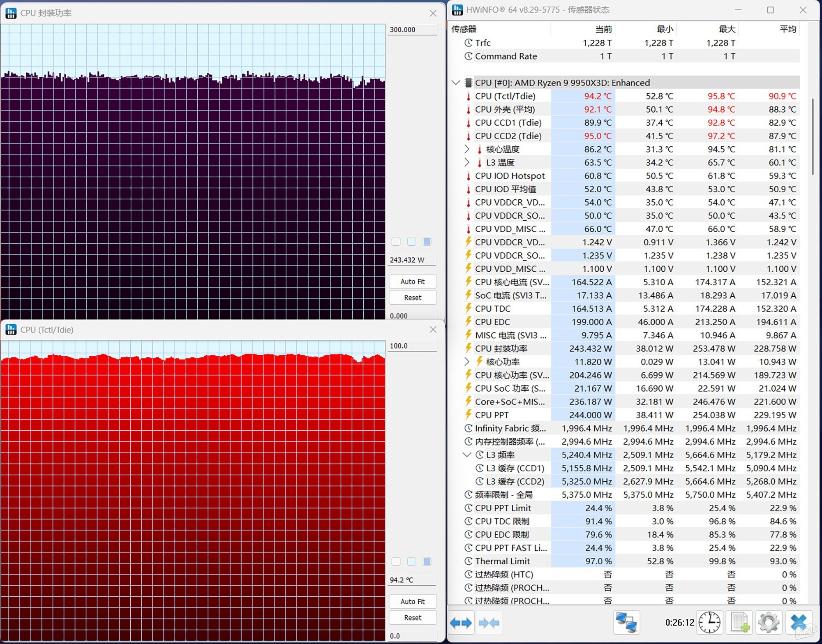
Task: Toggle the dark-blue box in Tctl/Tdie graph
Action: pyautogui.click(x=427, y=561)
